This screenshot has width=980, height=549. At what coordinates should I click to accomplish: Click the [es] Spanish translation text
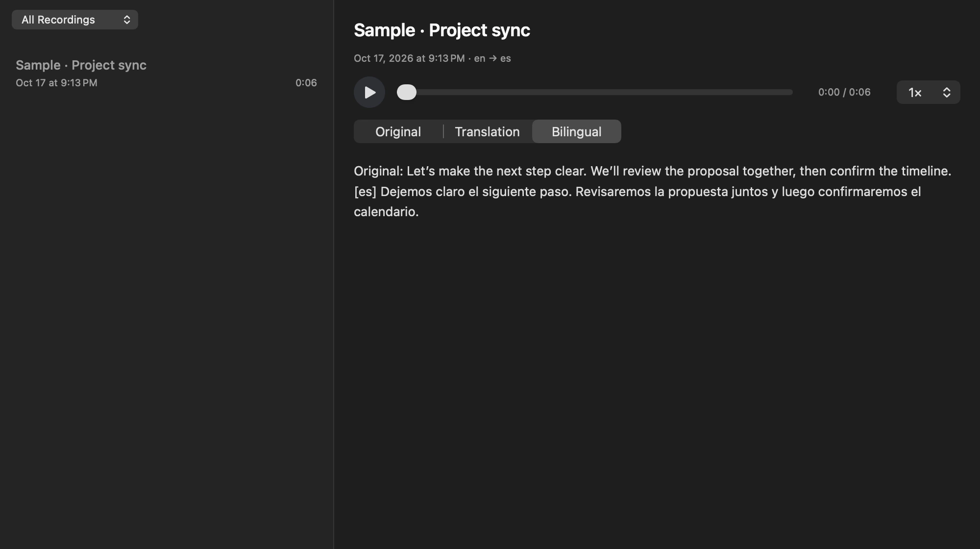tap(637, 201)
